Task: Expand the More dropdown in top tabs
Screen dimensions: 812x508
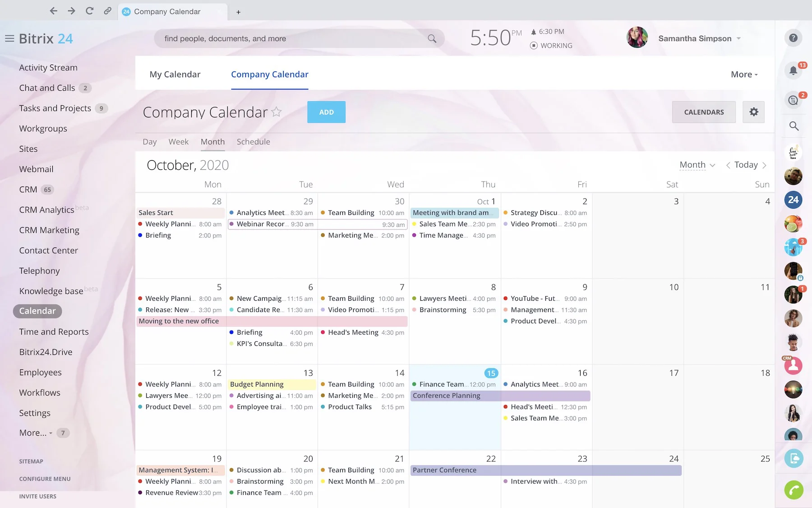Action: coord(744,75)
